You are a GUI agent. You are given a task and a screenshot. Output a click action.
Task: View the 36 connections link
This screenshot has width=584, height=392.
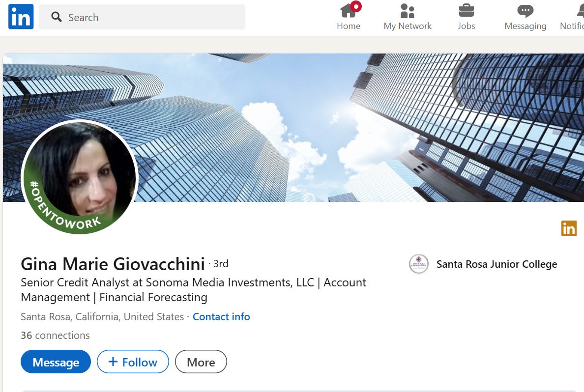click(x=55, y=336)
